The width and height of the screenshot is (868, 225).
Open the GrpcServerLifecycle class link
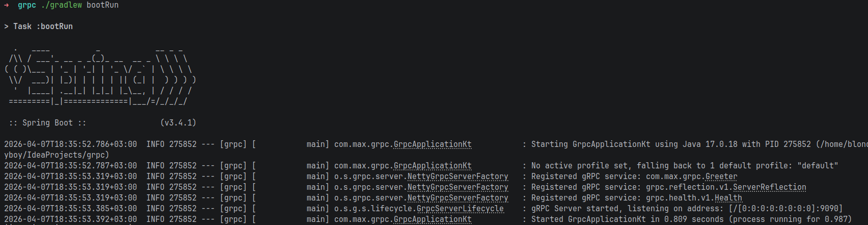(460, 209)
